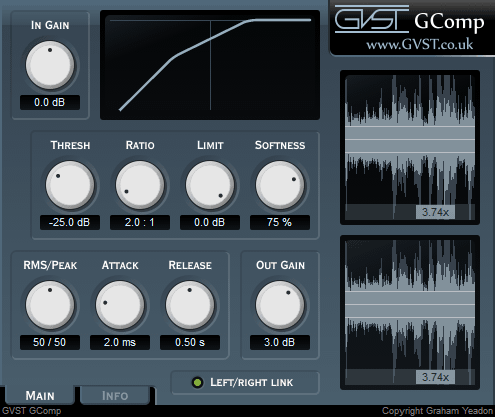Click the 2.0 : 1 ratio value
The width and height of the screenshot is (495, 417).
click(x=140, y=222)
